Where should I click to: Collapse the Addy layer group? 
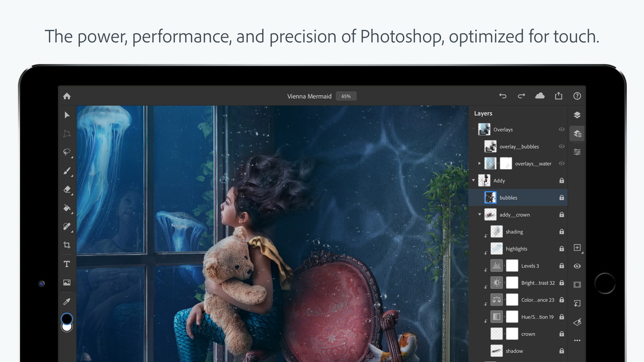point(473,180)
